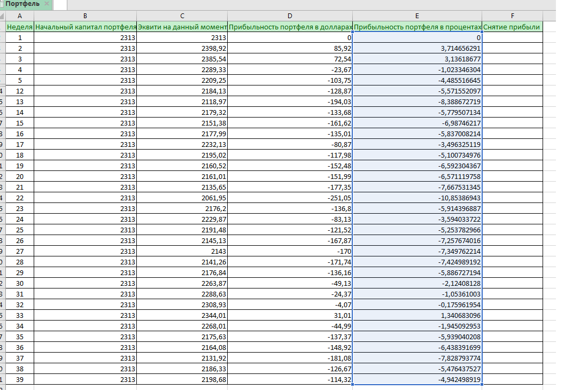Viewport: 588px width, 390px height.
Task: Click the Неделя header cell
Action: 20,27
